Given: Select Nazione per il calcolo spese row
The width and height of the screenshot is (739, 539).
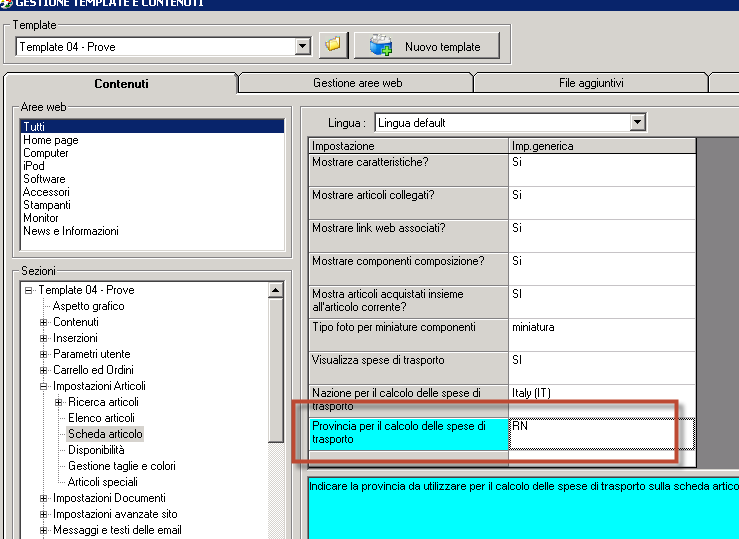Looking at the screenshot, I should [x=409, y=400].
